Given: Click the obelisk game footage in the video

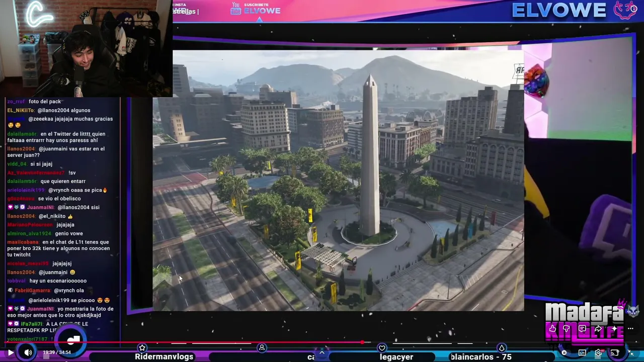Looking at the screenshot, I should point(338,180).
